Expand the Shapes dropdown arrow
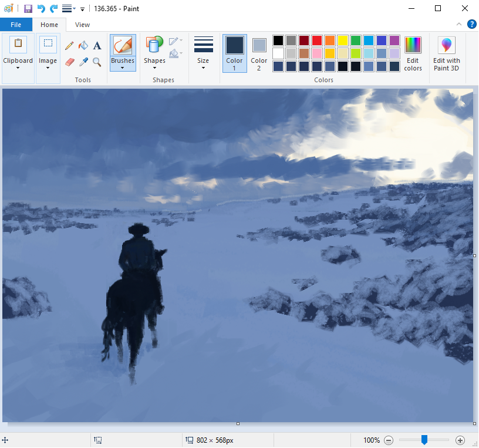479x448 pixels. tap(154, 68)
